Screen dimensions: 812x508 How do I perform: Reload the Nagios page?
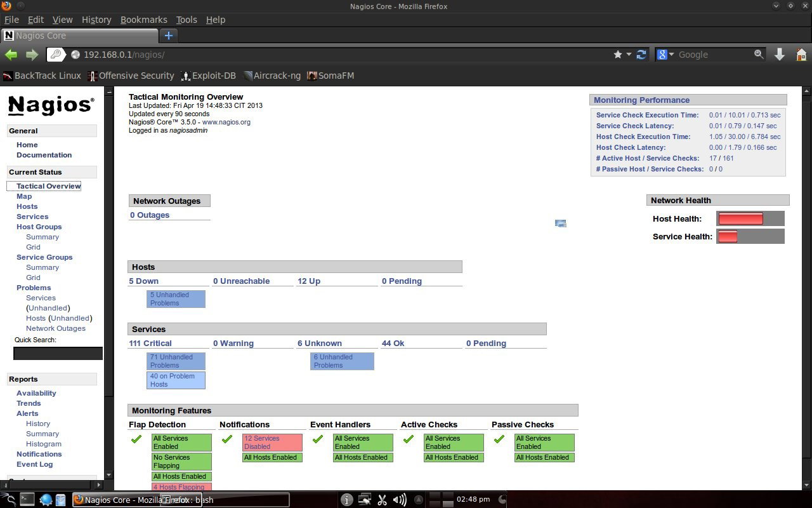(x=641, y=55)
